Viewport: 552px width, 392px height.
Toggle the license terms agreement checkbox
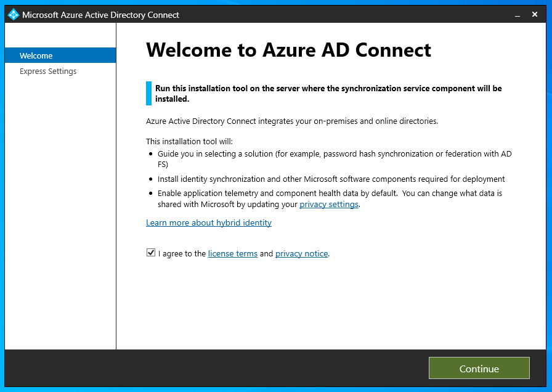[151, 253]
